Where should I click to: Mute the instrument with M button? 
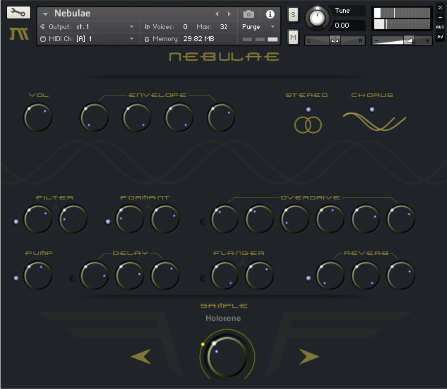pos(293,37)
